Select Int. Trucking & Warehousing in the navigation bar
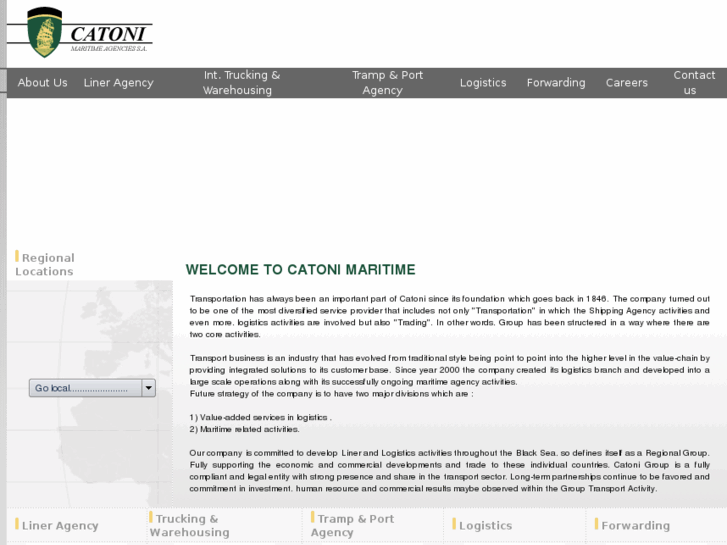This screenshot has width=727, height=545. pos(242,83)
